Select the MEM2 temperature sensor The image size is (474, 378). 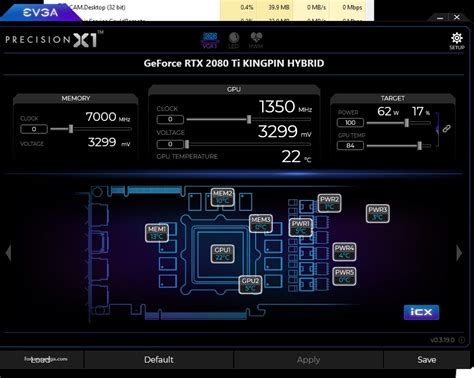(222, 197)
